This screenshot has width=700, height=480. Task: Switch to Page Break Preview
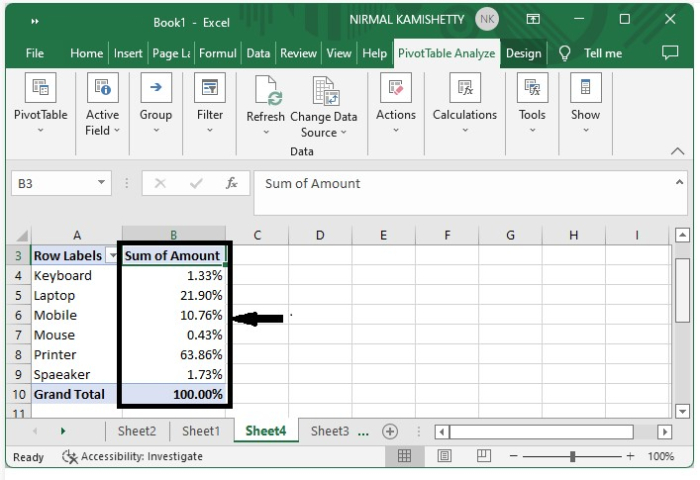(484, 456)
